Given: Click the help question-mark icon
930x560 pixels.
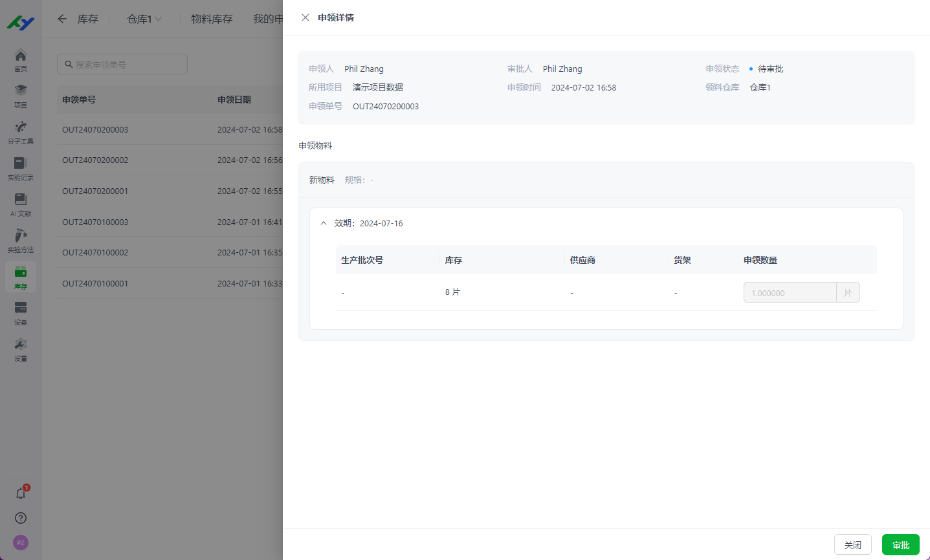Looking at the screenshot, I should [20, 518].
